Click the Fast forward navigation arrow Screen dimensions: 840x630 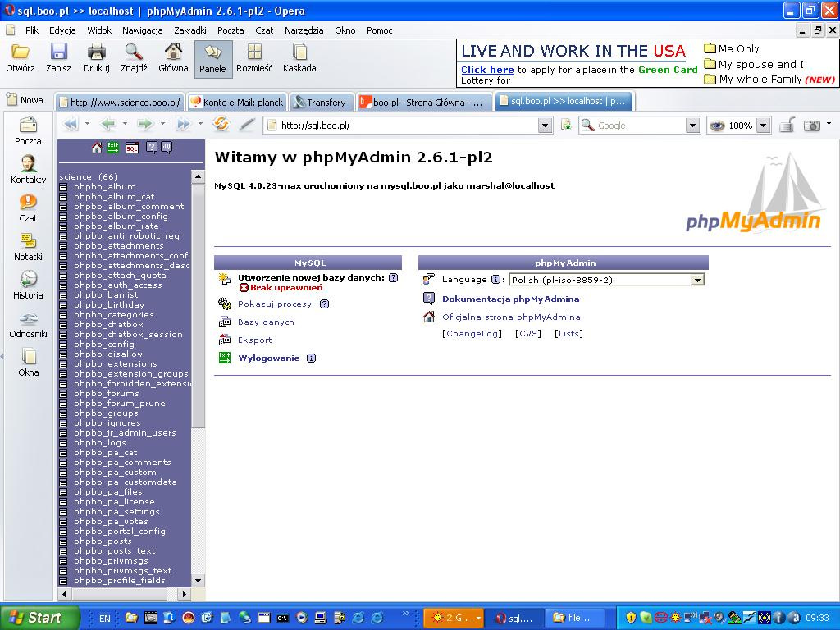(183, 125)
